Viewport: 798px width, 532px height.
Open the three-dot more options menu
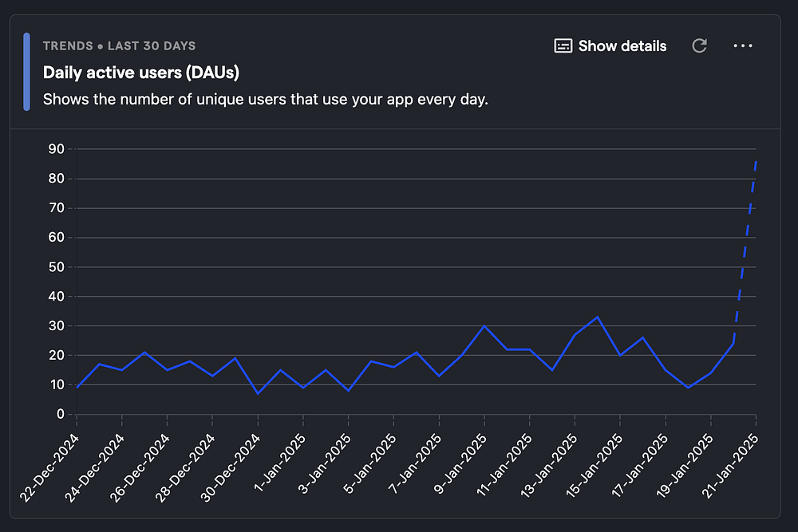pos(743,45)
